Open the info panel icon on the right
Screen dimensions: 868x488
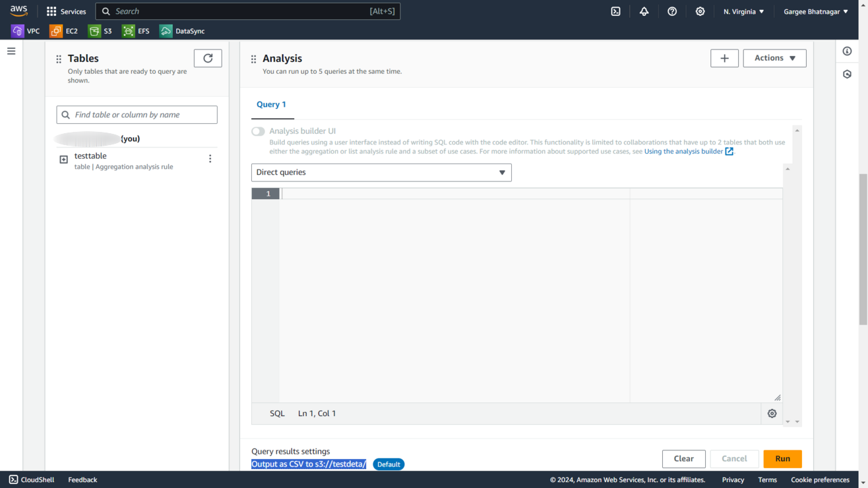pos(848,51)
